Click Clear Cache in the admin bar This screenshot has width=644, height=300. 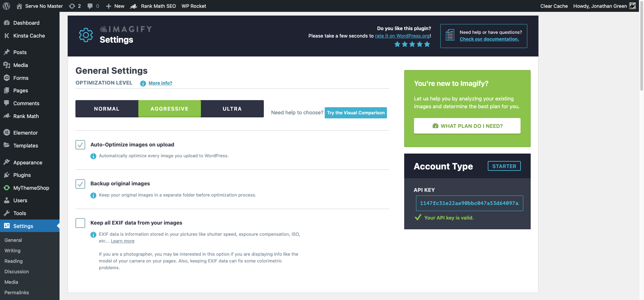click(554, 6)
